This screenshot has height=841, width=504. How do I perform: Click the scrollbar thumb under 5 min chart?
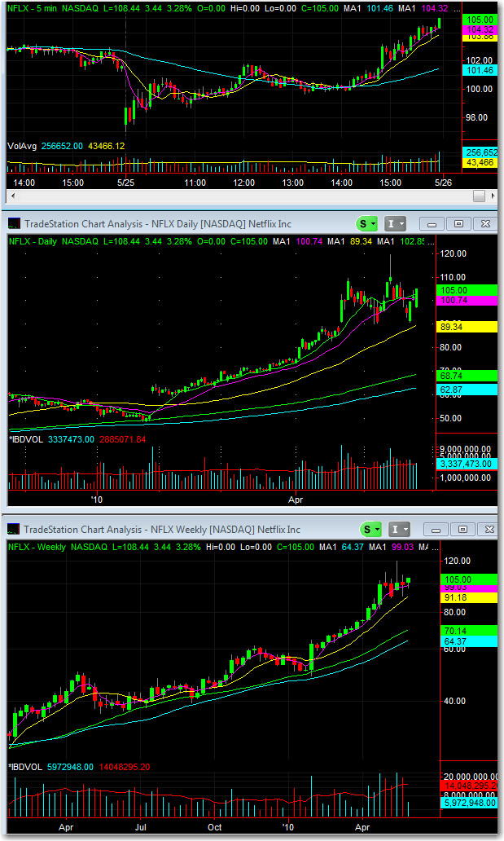pyautogui.click(x=480, y=196)
